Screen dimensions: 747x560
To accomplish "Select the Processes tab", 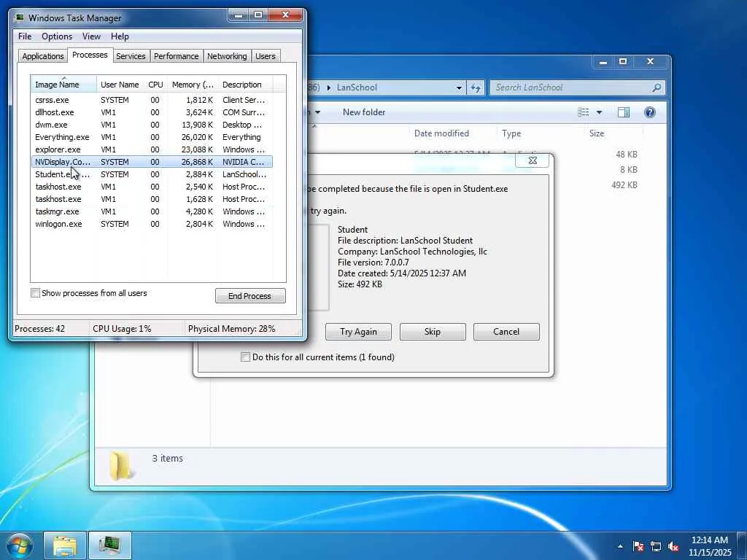I will 90,55.
